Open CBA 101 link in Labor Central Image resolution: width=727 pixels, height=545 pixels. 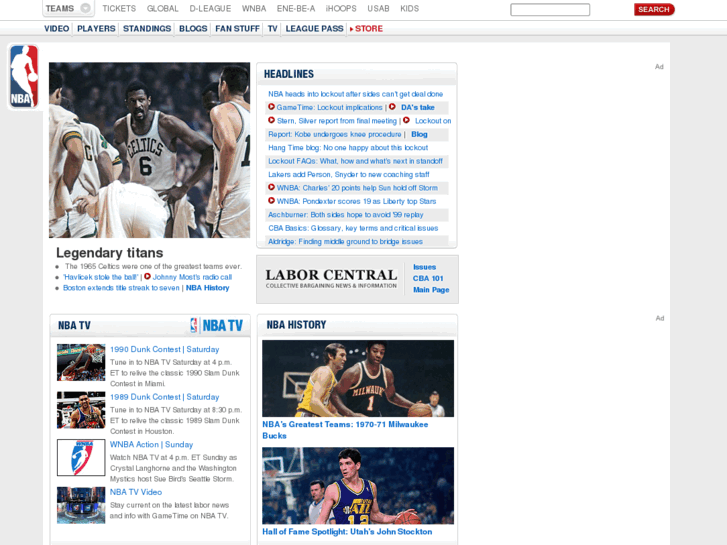(x=428, y=278)
